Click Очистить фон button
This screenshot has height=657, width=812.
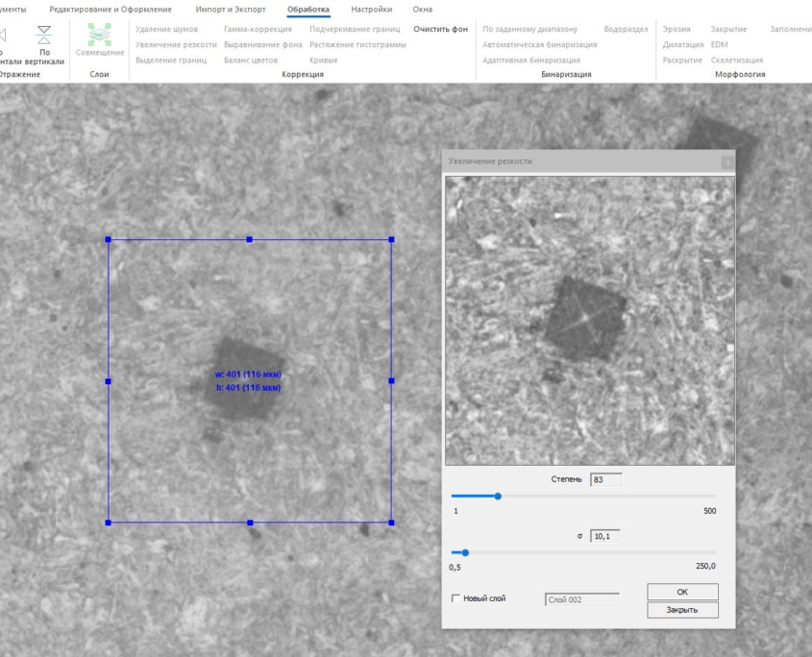point(441,29)
